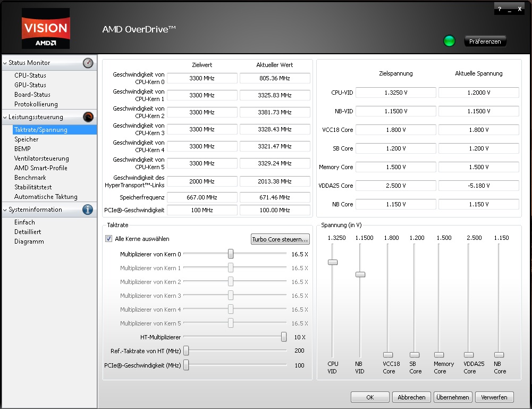
Task: Click the VDDA25 Core voltage slider handle
Action: [469, 355]
